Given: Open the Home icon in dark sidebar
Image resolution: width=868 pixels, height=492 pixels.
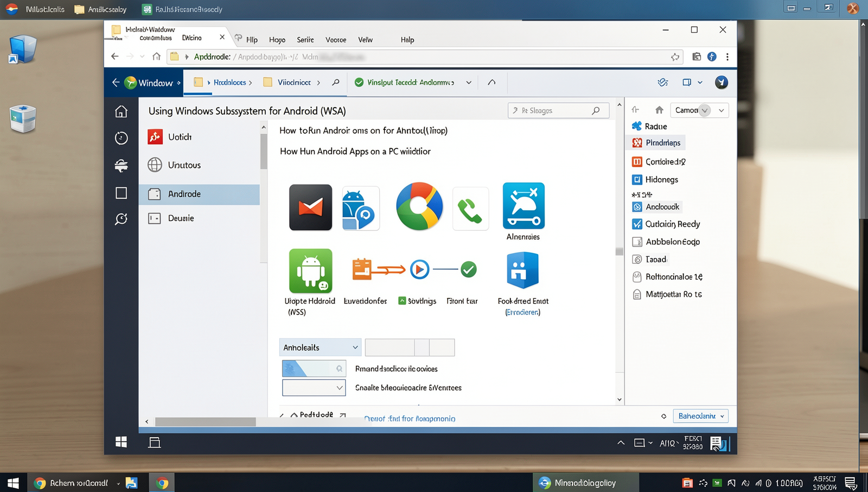Looking at the screenshot, I should (121, 111).
